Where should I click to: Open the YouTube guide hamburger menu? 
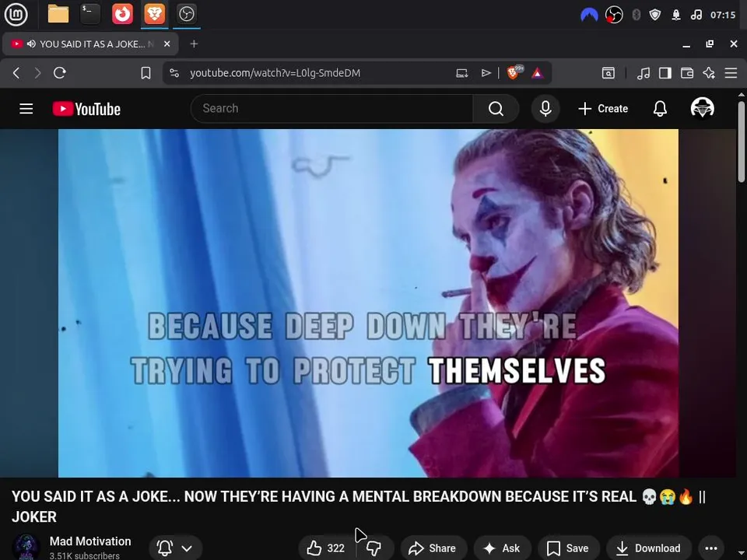[x=26, y=109]
